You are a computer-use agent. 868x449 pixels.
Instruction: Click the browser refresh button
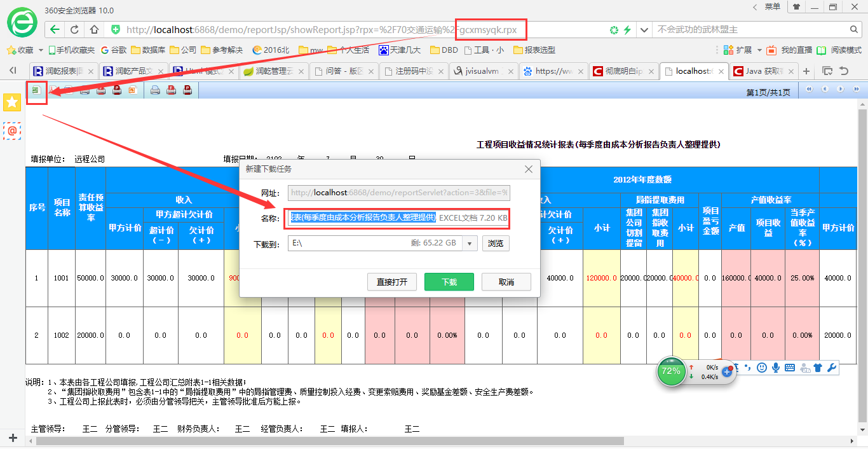(x=74, y=29)
